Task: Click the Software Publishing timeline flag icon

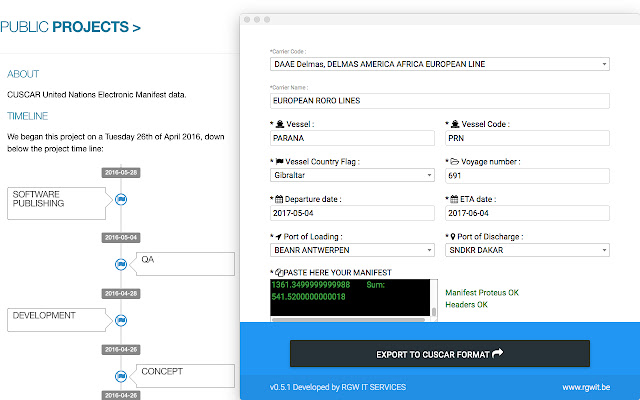Action: [x=121, y=200]
